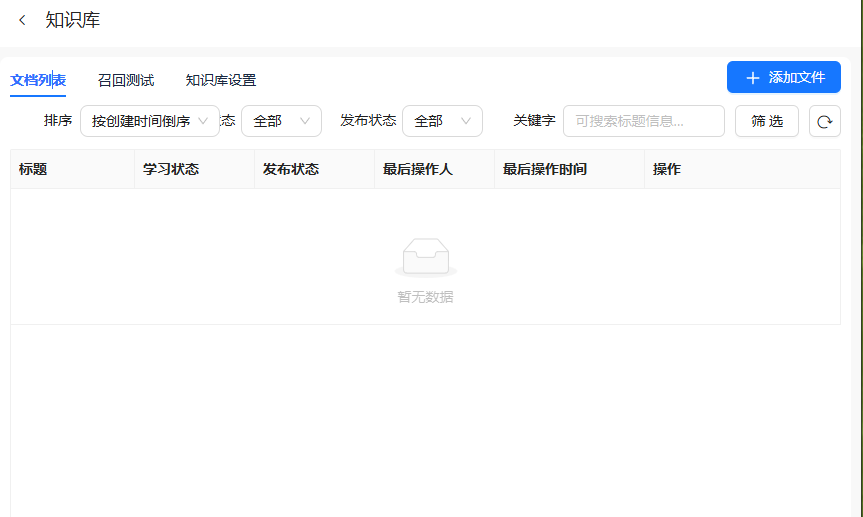The height and width of the screenshot is (517, 863).
Task: Open the 召回测试 tab
Action: coord(126,80)
